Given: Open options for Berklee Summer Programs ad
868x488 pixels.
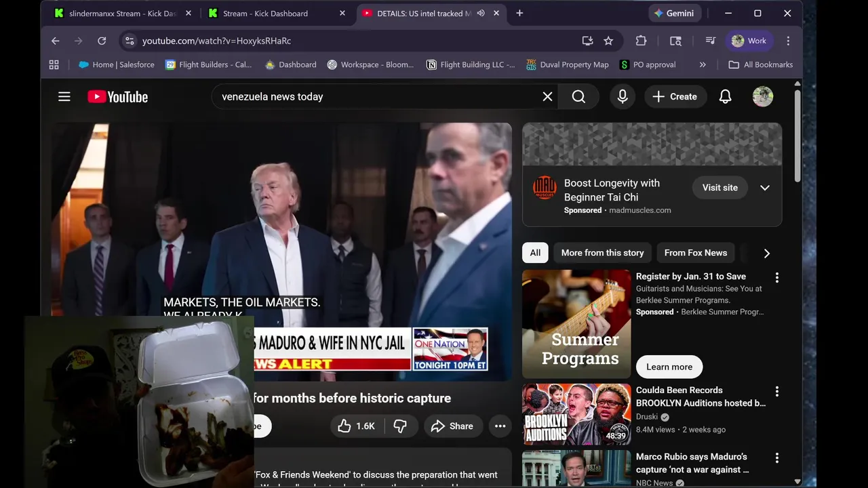Looking at the screenshot, I should coord(777,277).
